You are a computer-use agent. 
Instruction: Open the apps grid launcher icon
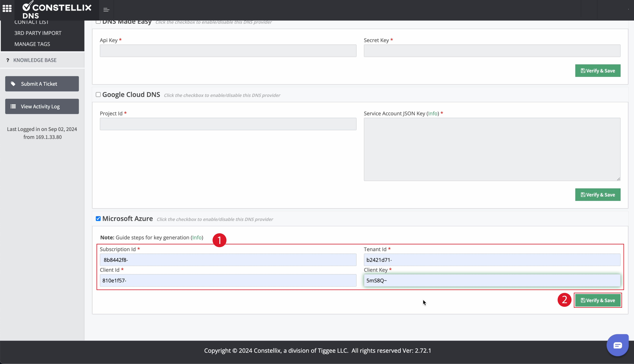pyautogui.click(x=7, y=9)
